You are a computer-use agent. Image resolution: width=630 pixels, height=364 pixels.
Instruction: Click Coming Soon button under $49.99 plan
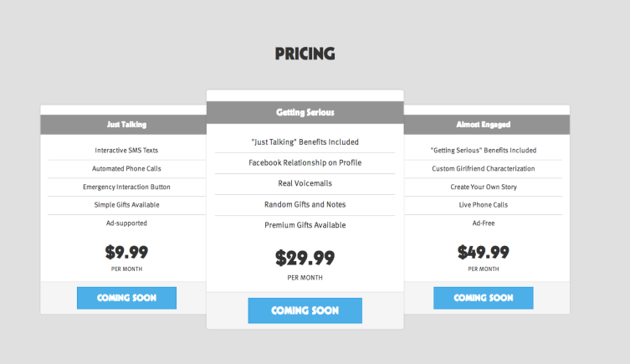pos(484,298)
